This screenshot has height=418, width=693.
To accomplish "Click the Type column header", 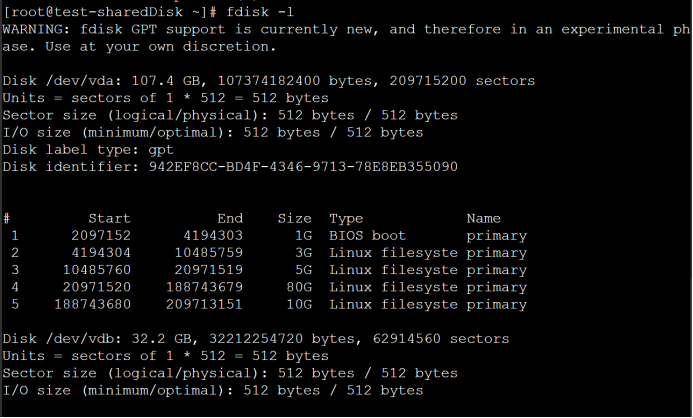I will 346,218.
